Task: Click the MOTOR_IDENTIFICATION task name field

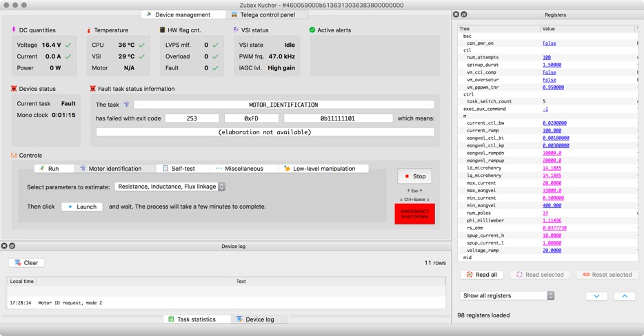Action: (x=283, y=105)
